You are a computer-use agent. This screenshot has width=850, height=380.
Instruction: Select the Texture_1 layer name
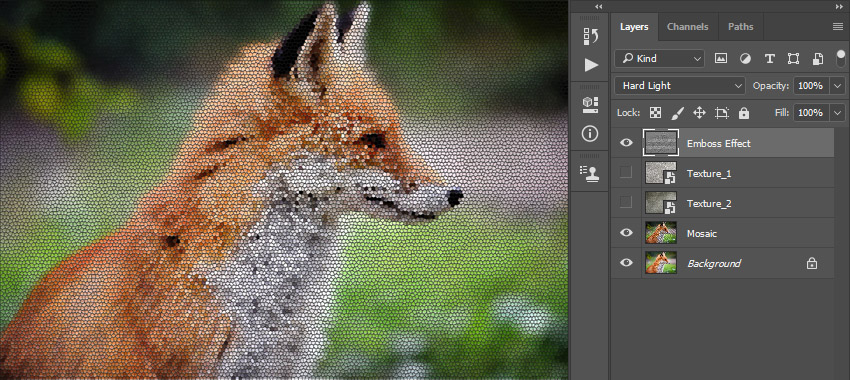pos(709,173)
